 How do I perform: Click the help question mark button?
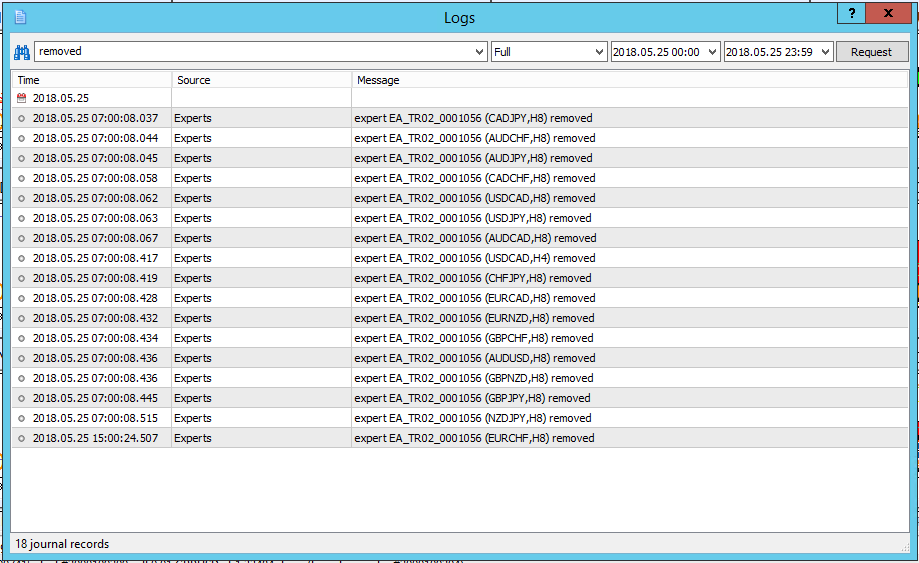tap(852, 13)
